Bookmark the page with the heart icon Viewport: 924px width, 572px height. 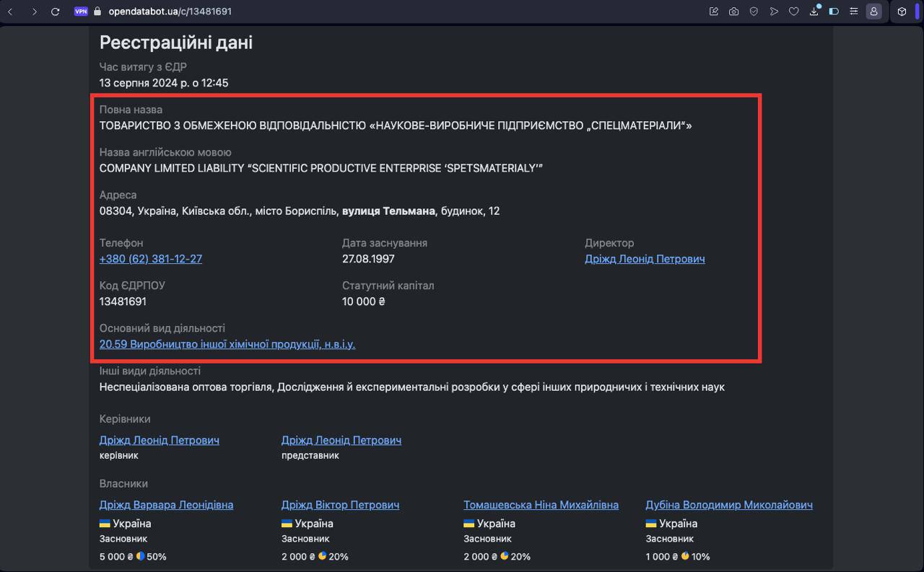point(793,12)
